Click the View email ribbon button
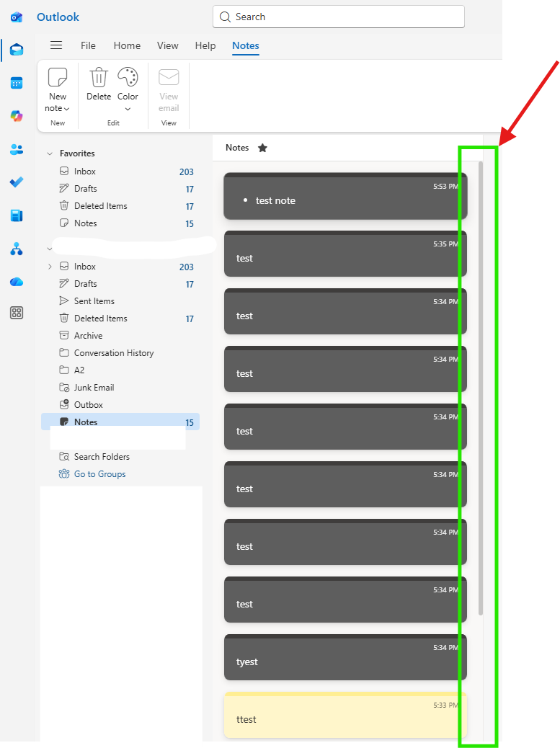Image resolution: width=560 pixels, height=748 pixels. (x=169, y=90)
